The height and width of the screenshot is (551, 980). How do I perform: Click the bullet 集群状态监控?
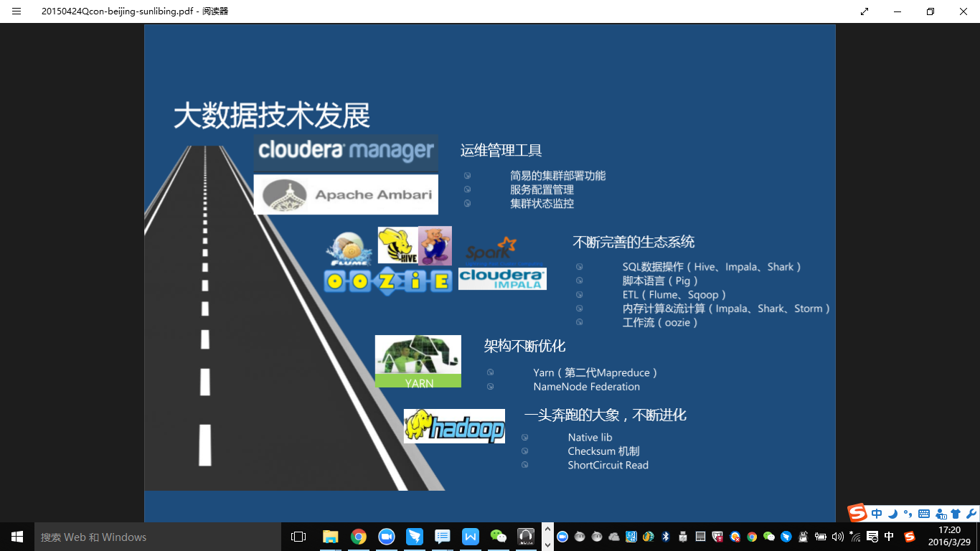click(x=542, y=204)
